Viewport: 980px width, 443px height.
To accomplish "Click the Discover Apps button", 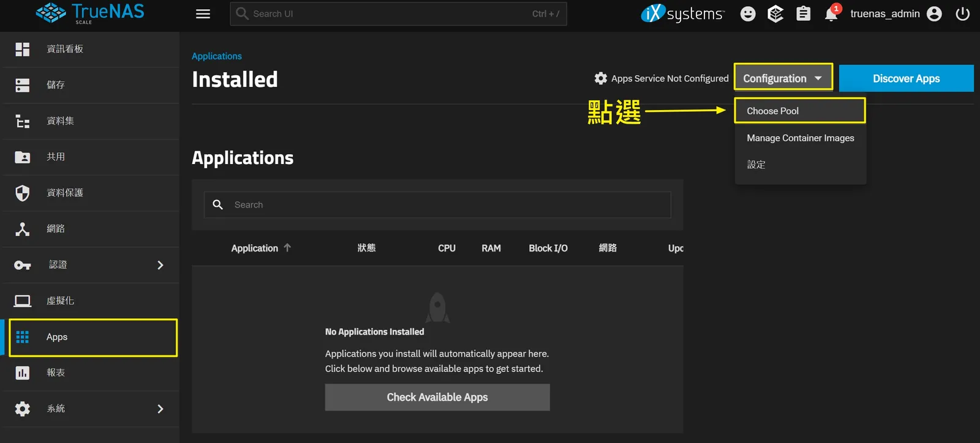I will coord(907,78).
